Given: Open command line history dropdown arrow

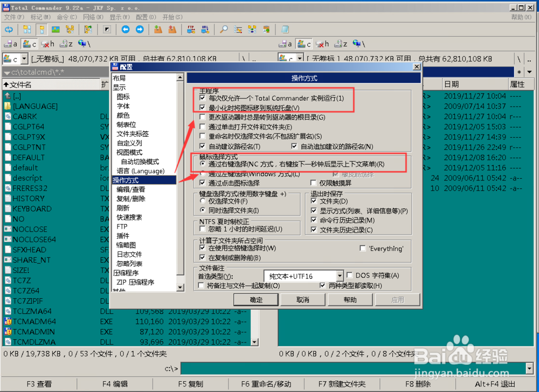Looking at the screenshot, I should pyautogui.click(x=530, y=369).
